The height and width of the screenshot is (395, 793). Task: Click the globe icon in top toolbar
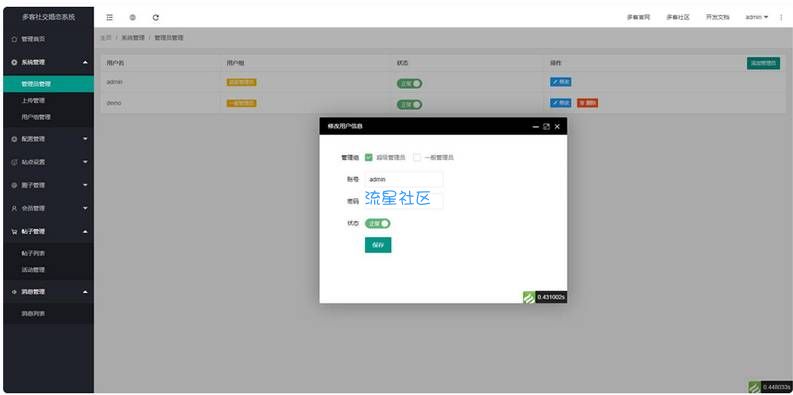pyautogui.click(x=133, y=17)
